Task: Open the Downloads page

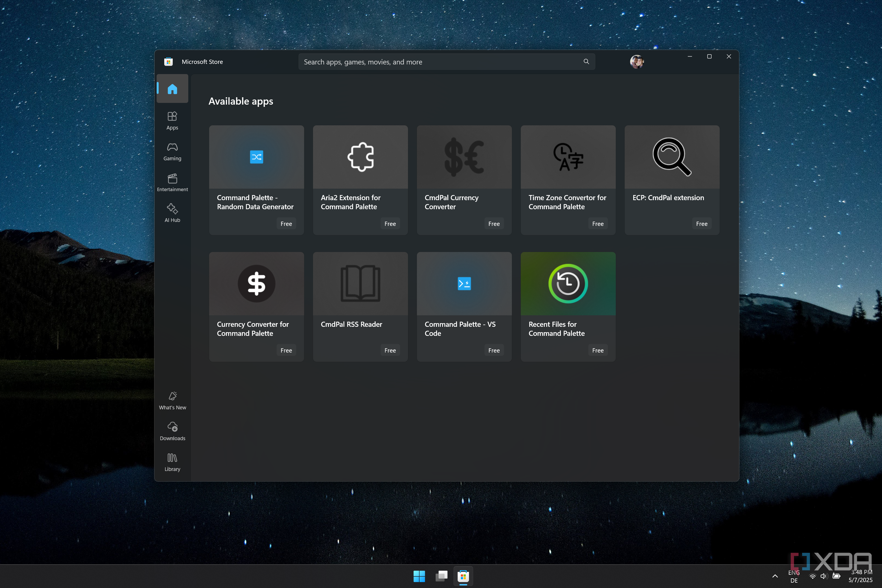Action: [x=172, y=431]
